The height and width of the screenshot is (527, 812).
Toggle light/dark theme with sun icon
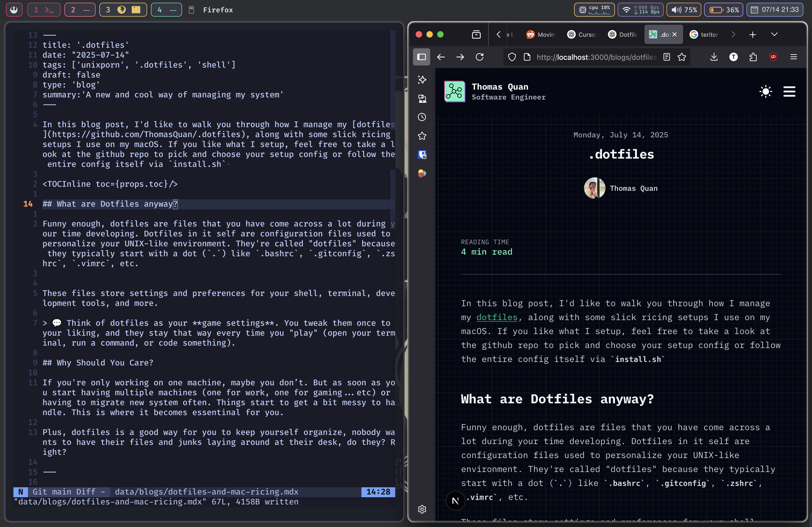point(766,91)
